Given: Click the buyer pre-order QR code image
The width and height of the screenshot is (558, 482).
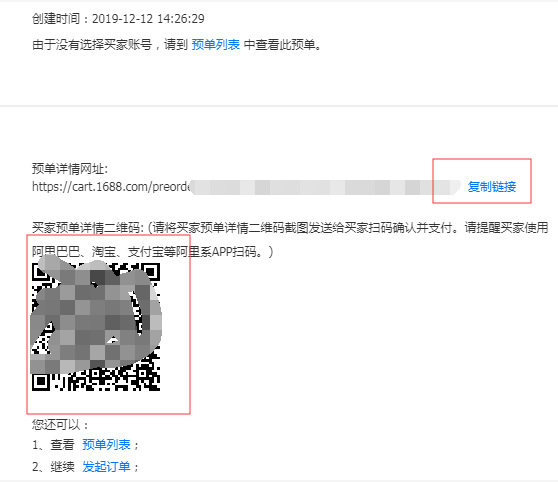Looking at the screenshot, I should (x=96, y=327).
